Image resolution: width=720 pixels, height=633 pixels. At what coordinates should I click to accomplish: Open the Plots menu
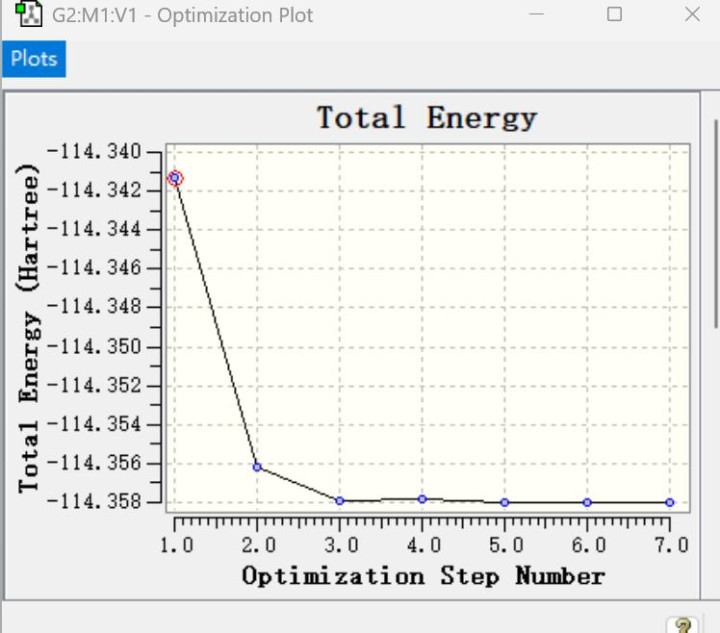coord(34,59)
